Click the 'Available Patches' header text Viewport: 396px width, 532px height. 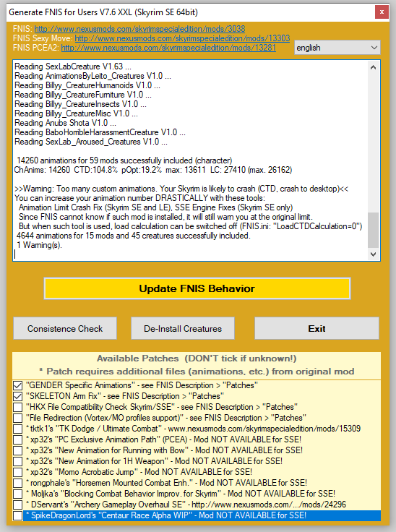tap(197, 359)
